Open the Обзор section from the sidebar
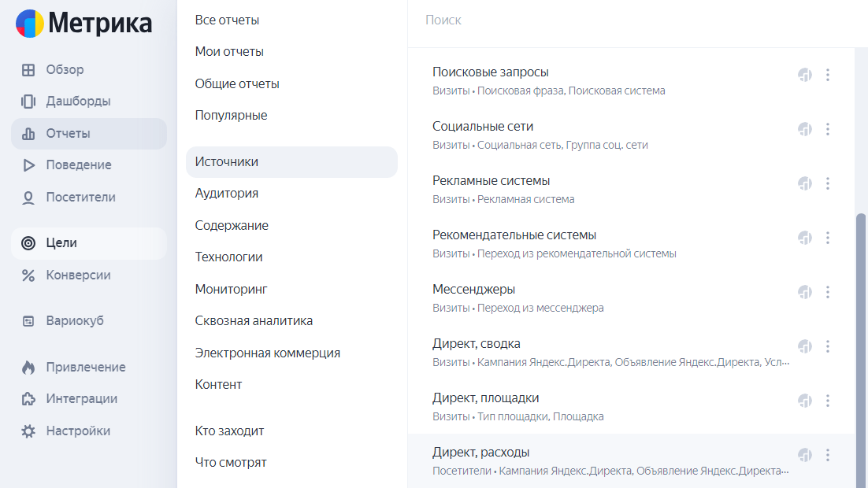This screenshot has width=868, height=488. tap(29, 69)
